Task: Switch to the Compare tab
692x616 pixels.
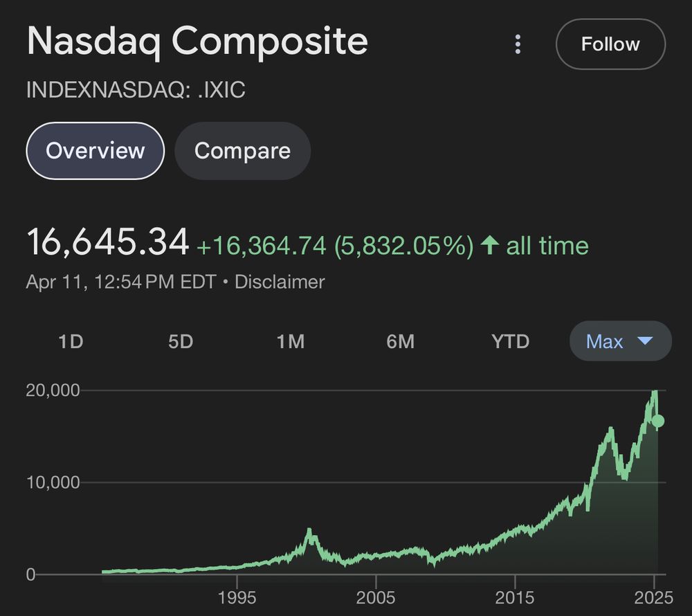Action: pos(242,151)
